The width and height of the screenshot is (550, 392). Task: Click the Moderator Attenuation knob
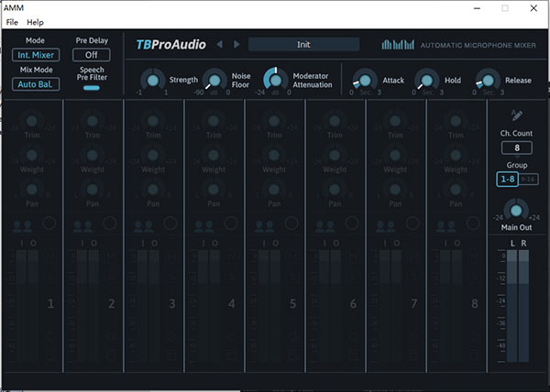tap(275, 81)
